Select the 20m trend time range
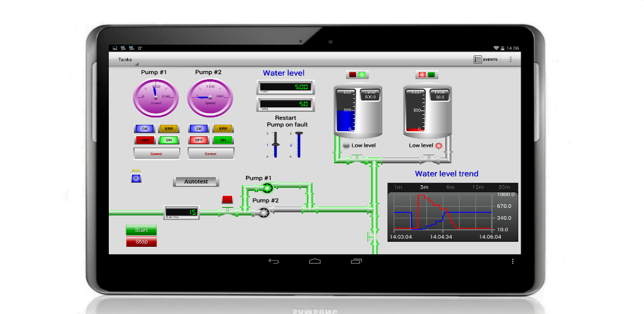644x314 pixels. [x=504, y=187]
